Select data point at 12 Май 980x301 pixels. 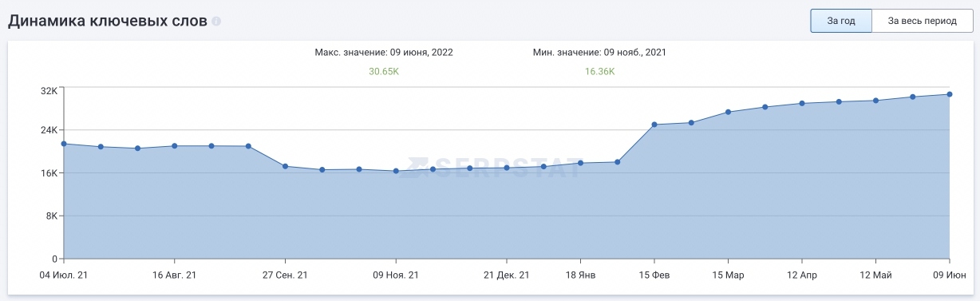(x=875, y=101)
